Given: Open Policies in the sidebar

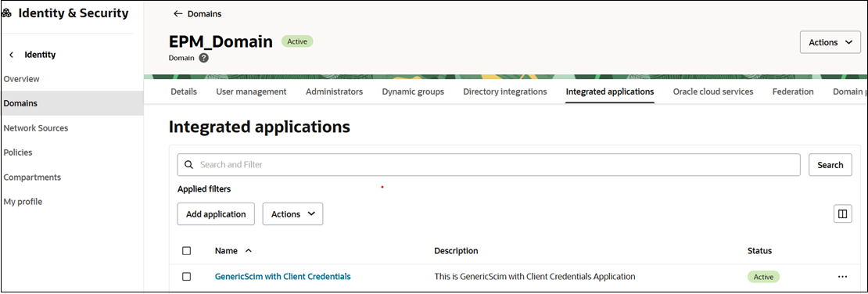Looking at the screenshot, I should (x=18, y=152).
